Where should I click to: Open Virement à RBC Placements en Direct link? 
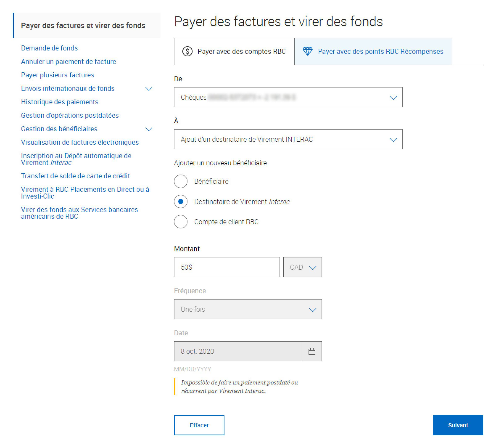[85, 193]
